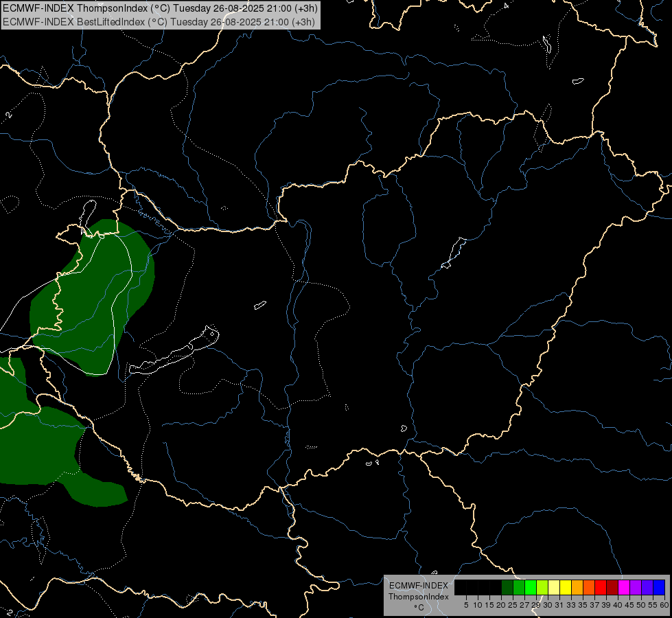The width and height of the screenshot is (672, 618).
Task: Click the 'ThompsonIndex' label in the legend
Action: click(x=418, y=597)
